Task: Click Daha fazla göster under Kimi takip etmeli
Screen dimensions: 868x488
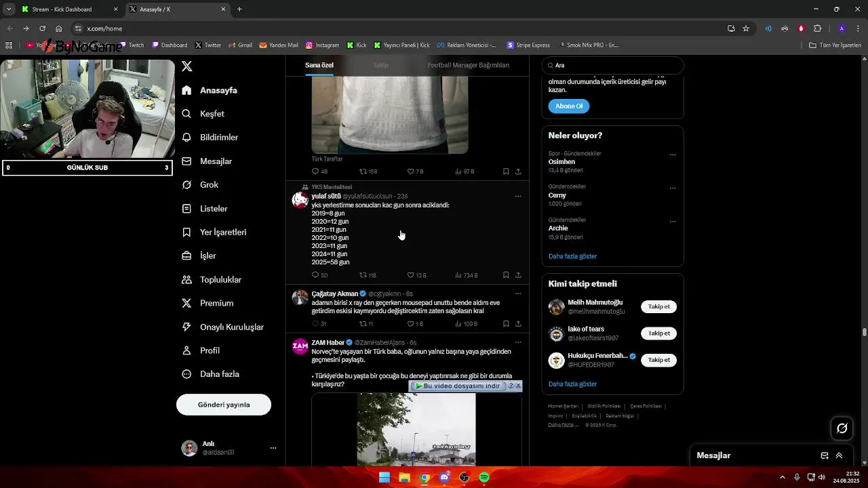Action: tap(572, 384)
